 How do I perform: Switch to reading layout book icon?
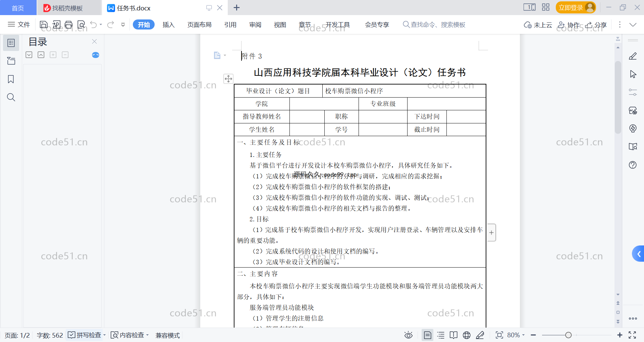[x=453, y=335]
